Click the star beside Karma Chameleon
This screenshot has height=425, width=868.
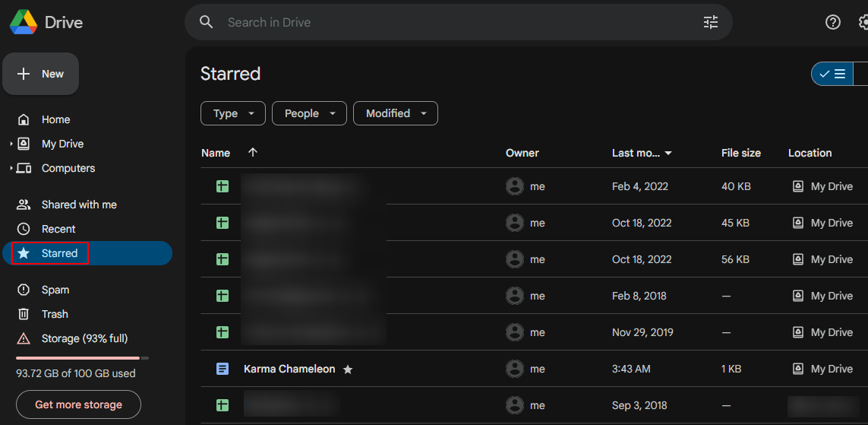click(x=348, y=369)
